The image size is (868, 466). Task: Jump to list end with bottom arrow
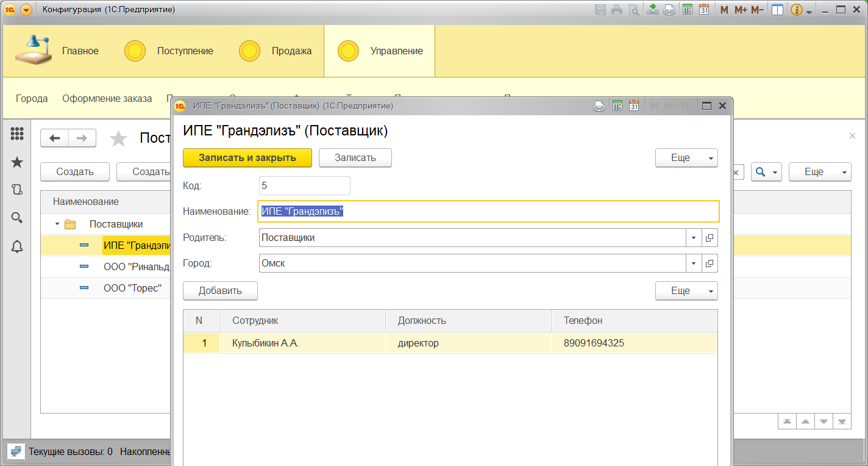tap(842, 421)
